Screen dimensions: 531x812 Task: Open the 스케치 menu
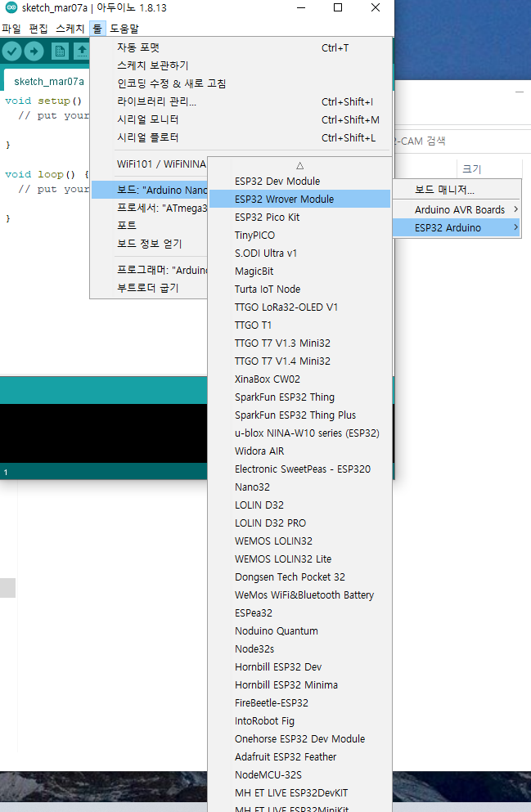pos(70,29)
